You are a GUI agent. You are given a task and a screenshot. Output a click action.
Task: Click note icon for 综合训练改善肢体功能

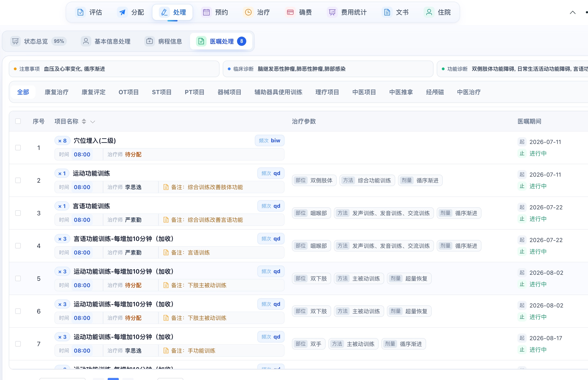[x=166, y=187]
